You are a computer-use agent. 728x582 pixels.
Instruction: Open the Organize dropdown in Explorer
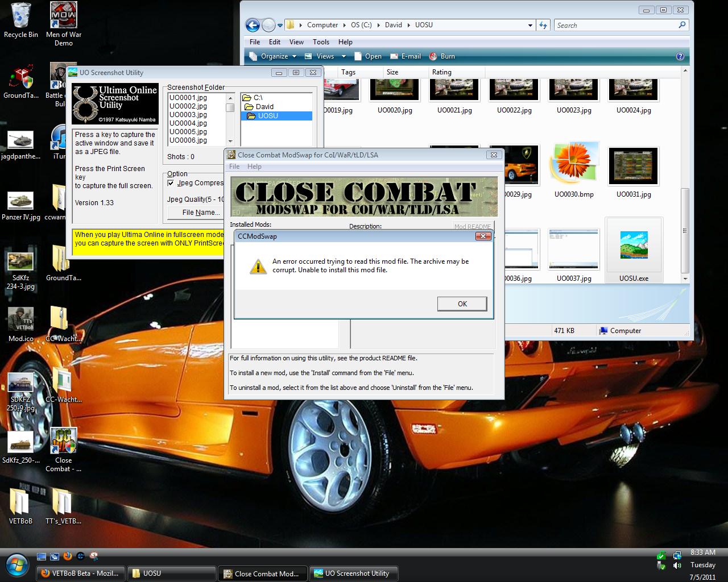pos(274,56)
